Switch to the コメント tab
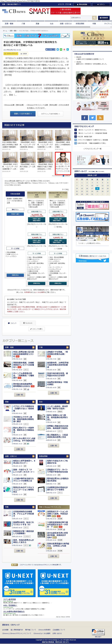The image size is (112, 644). (x=12, y=323)
